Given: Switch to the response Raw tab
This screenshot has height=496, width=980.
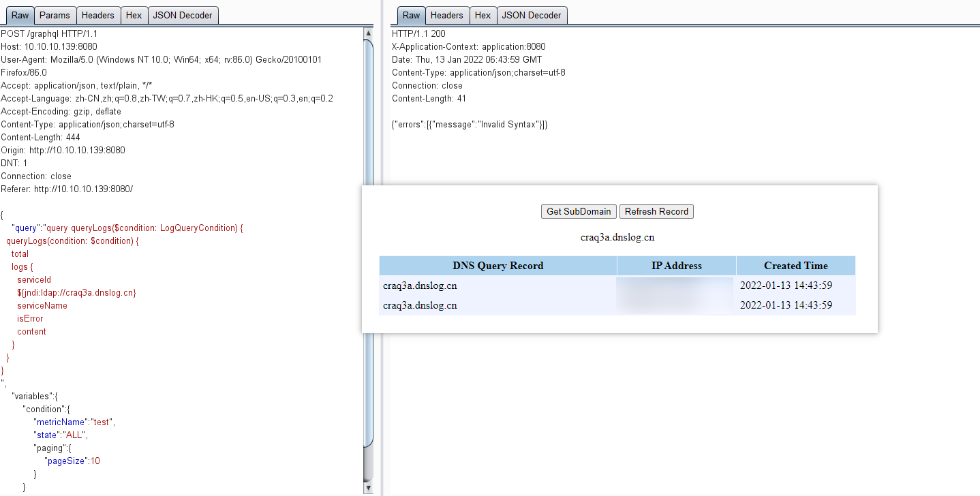Looking at the screenshot, I should (x=412, y=15).
